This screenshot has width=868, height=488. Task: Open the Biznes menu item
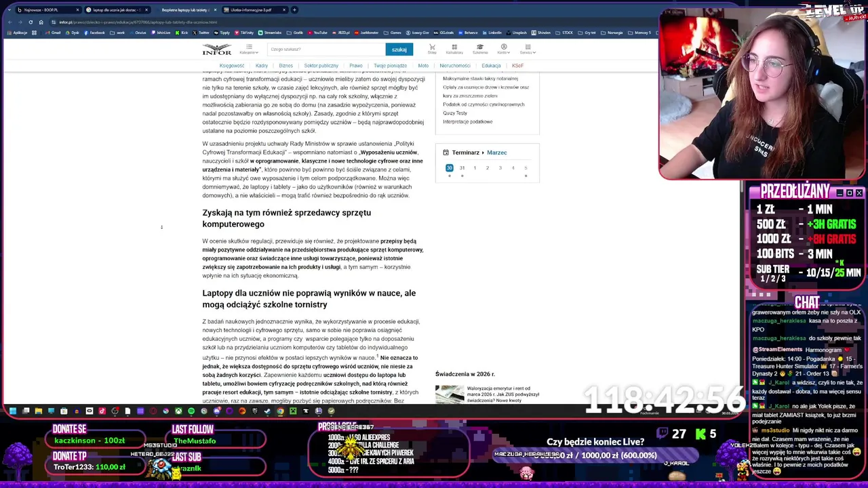pos(285,66)
